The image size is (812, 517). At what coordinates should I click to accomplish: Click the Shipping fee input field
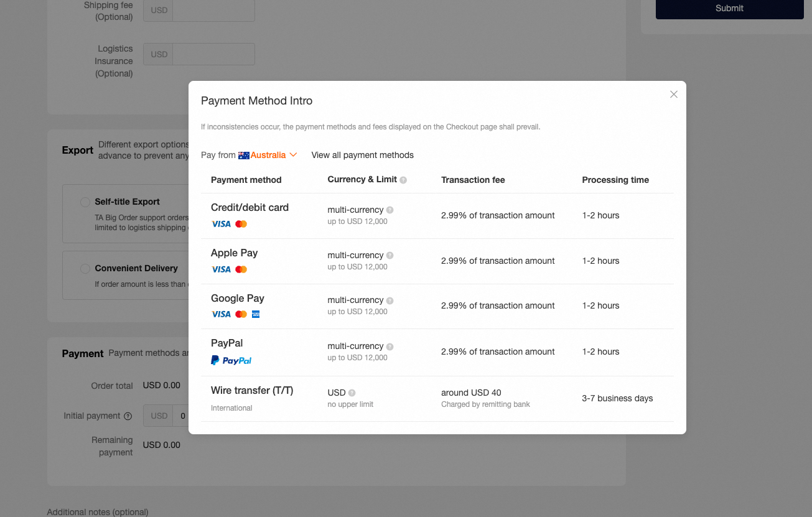pos(213,10)
